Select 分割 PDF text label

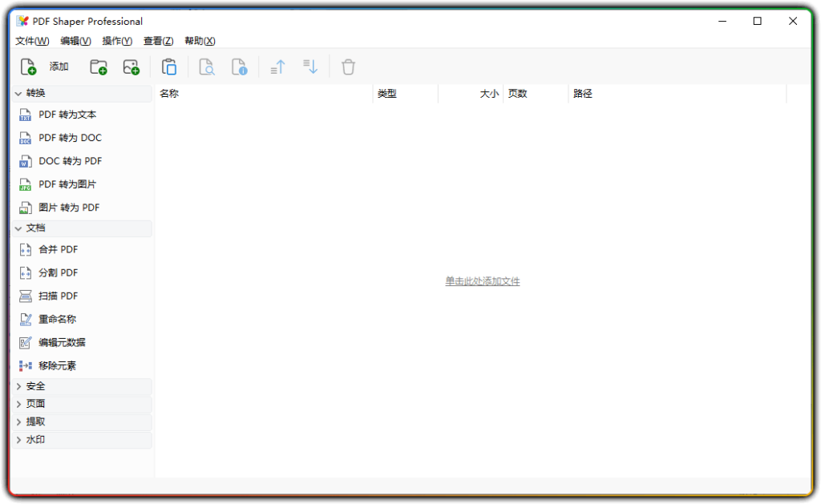[58, 272]
